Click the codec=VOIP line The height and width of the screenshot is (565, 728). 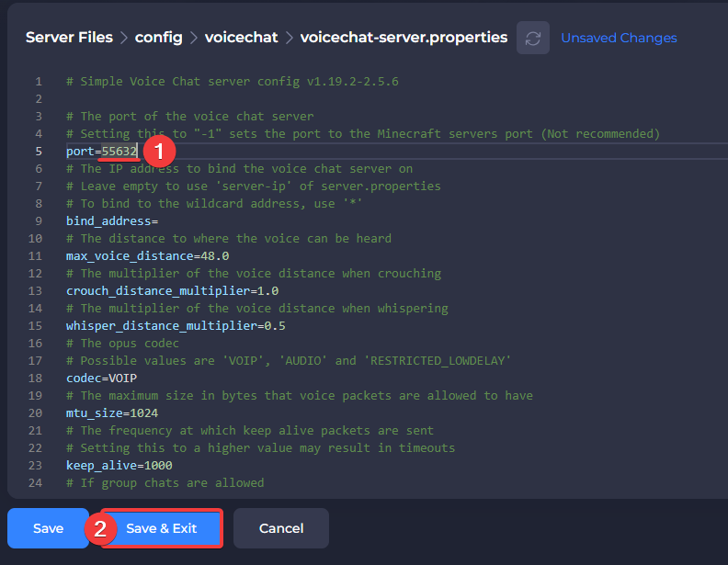coord(101,379)
